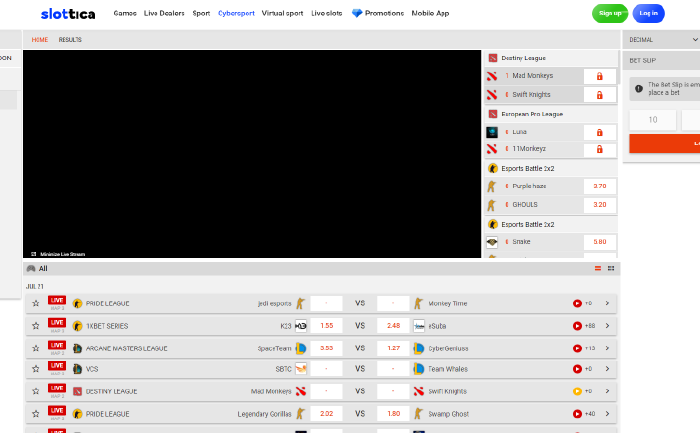Image resolution: width=700 pixels, height=433 pixels.
Task: Select eSuba odds 2.48
Action: coord(393,326)
